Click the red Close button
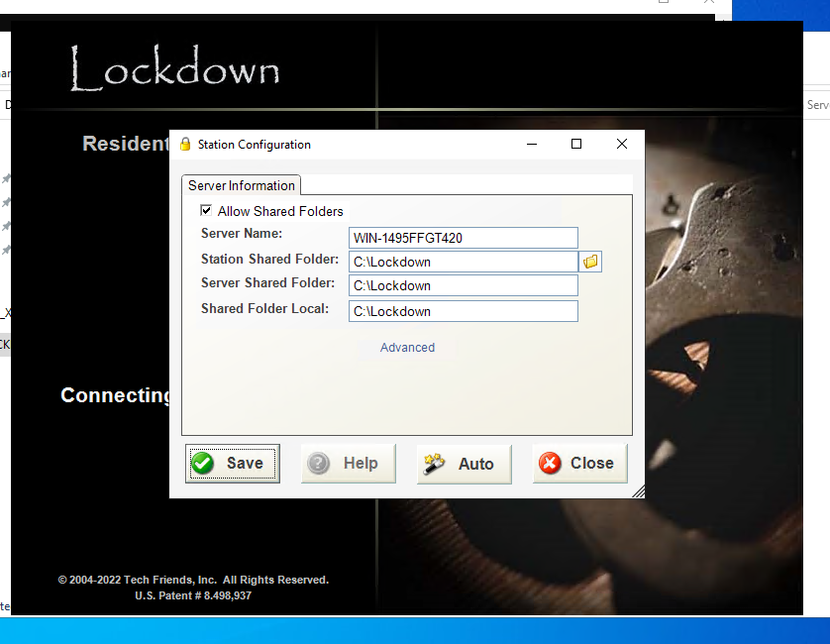Screen dimensions: 830x644 click(580, 464)
